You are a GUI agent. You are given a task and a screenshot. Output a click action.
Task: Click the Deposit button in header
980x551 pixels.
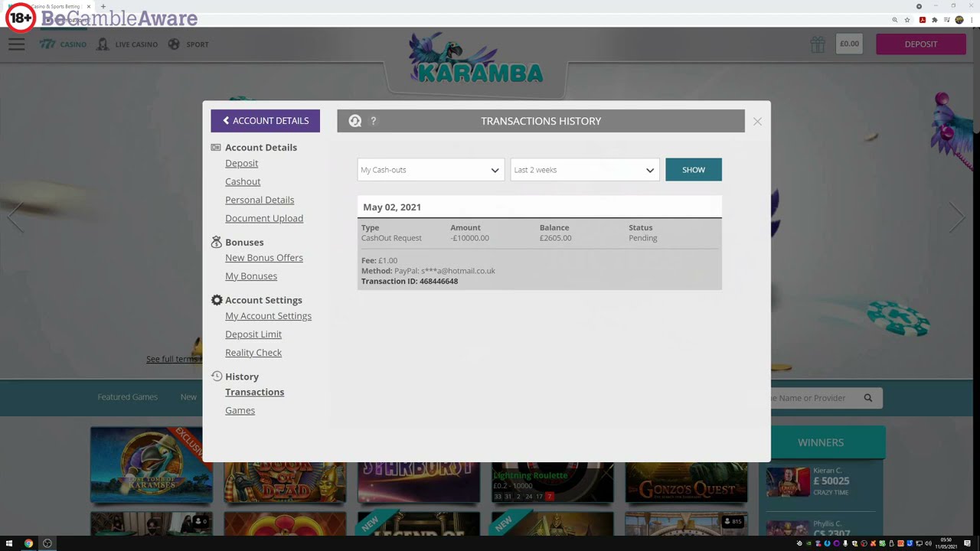[x=921, y=44]
